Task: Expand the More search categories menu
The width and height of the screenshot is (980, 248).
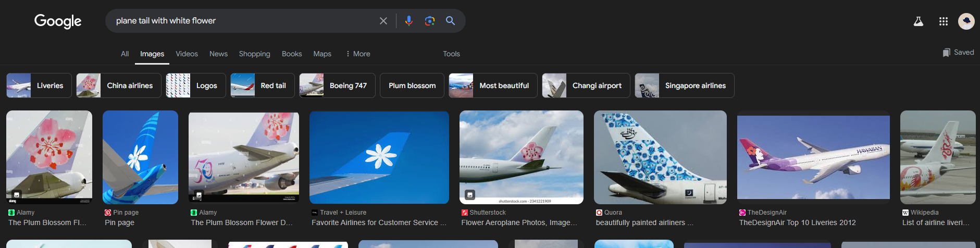Action: pos(357,54)
